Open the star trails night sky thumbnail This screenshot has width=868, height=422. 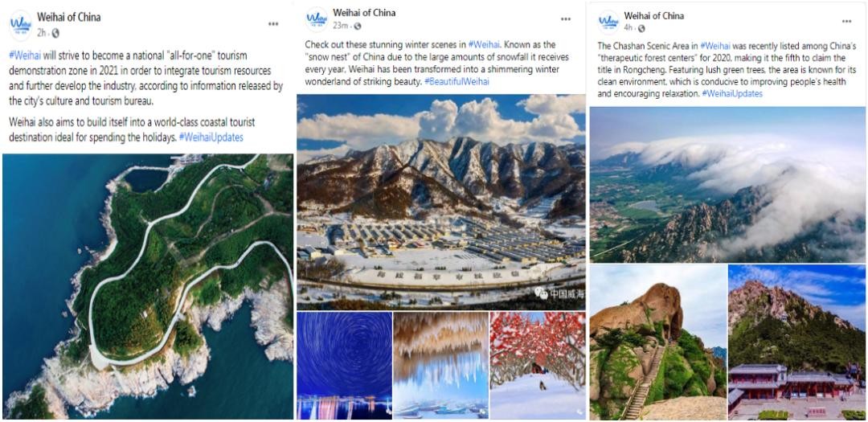tap(344, 366)
